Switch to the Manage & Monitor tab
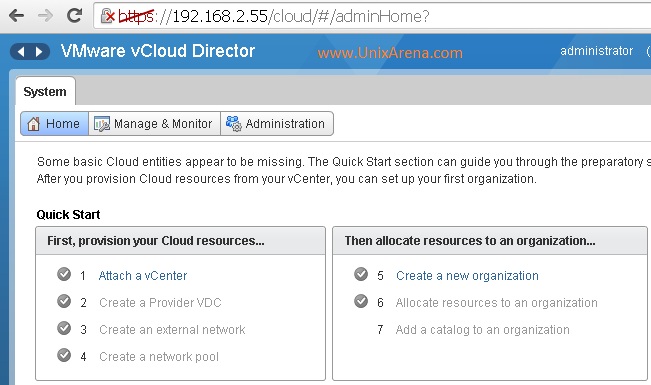Viewport: 651px width, 385px height. click(x=154, y=123)
